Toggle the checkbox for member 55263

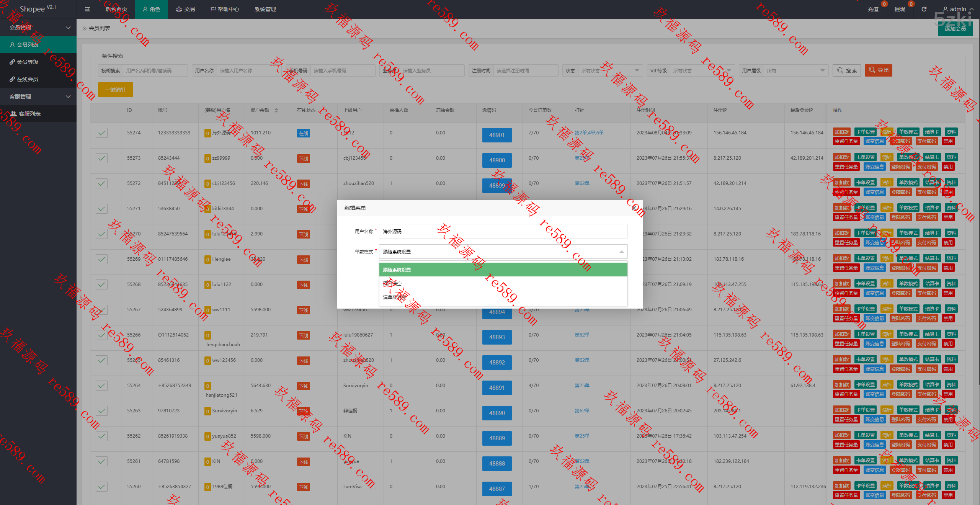(101, 411)
